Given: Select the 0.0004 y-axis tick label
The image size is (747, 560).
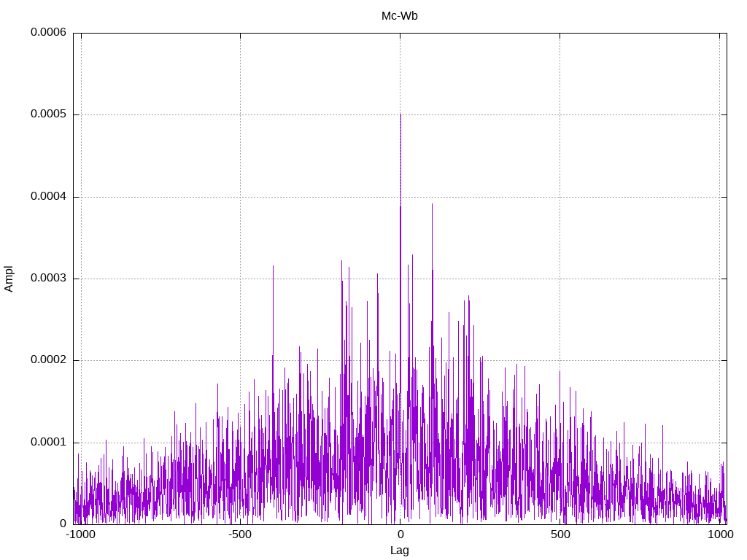Looking at the screenshot, I should click(x=48, y=196).
